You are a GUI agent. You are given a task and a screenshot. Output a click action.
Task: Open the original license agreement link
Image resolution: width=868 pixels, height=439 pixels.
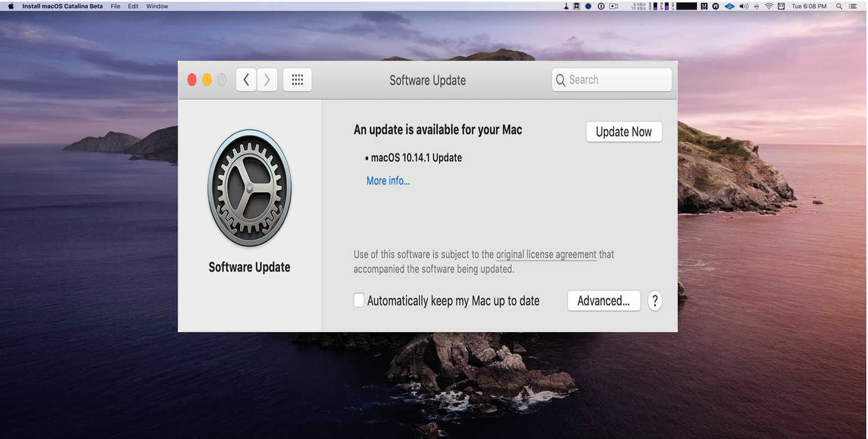pos(546,254)
